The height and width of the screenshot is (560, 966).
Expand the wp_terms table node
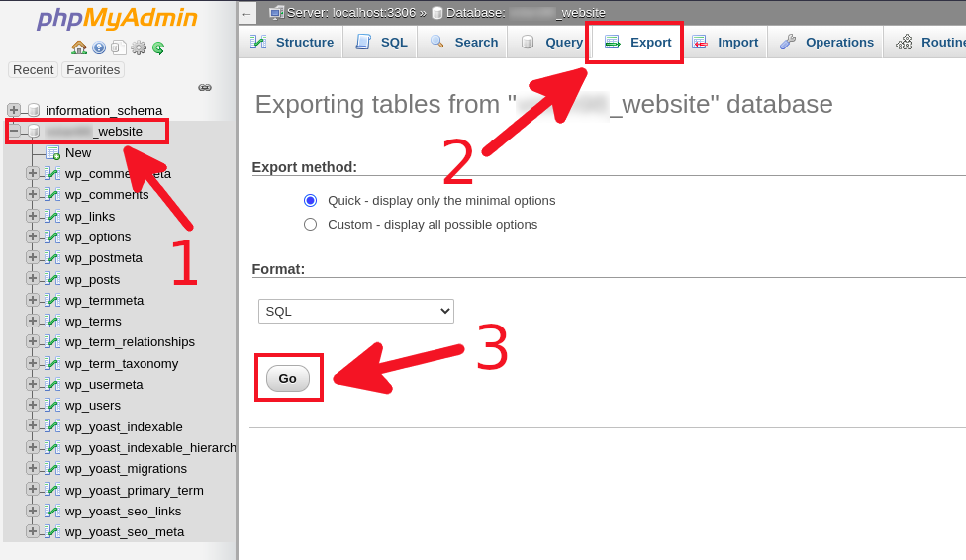[x=33, y=321]
